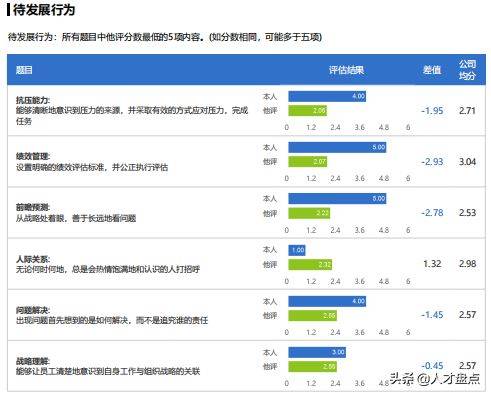Click the 差值 value 1.32

(432, 264)
